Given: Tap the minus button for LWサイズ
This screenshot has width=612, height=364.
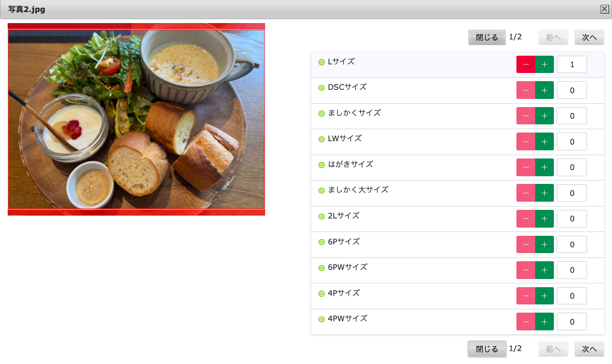Looking at the screenshot, I should [x=526, y=141].
